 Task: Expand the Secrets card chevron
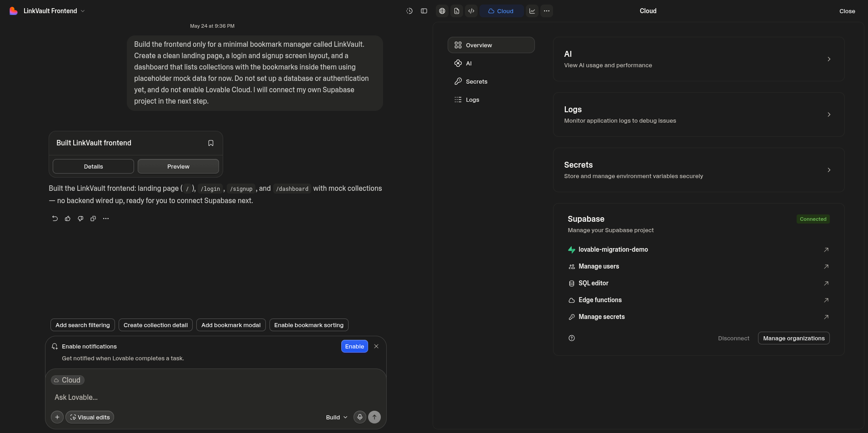coord(829,170)
